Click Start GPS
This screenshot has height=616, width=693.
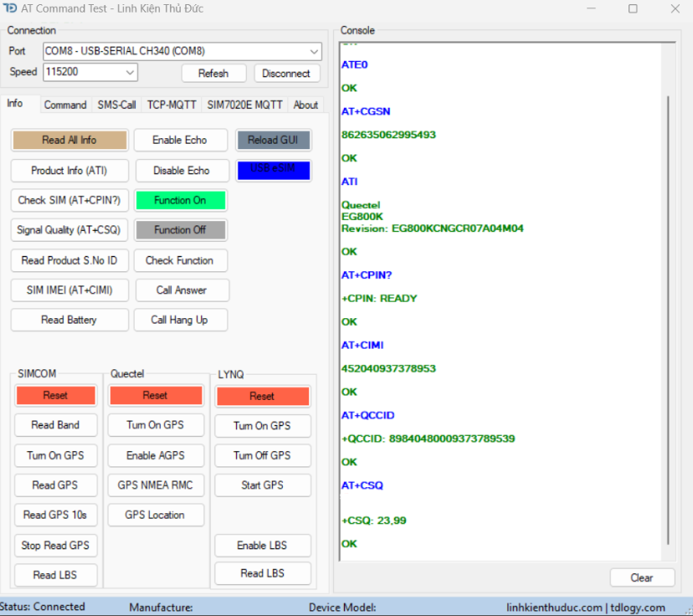click(x=263, y=485)
